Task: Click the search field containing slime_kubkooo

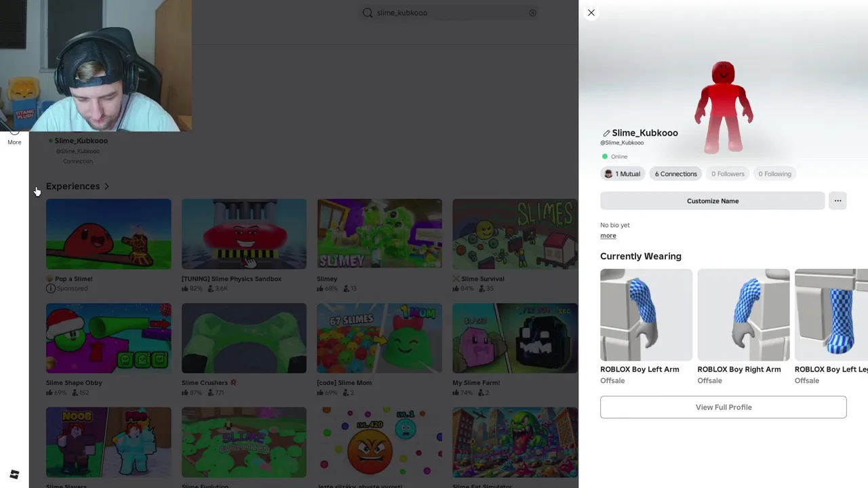Action: click(449, 13)
